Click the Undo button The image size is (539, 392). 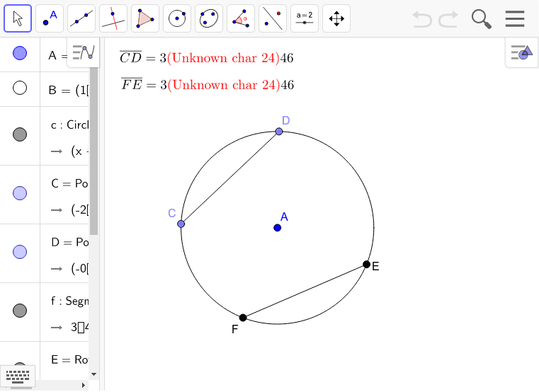[422, 19]
